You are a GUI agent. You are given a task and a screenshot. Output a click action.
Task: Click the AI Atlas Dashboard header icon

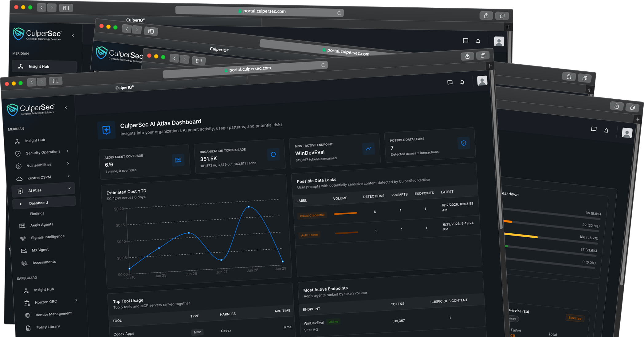(x=106, y=130)
